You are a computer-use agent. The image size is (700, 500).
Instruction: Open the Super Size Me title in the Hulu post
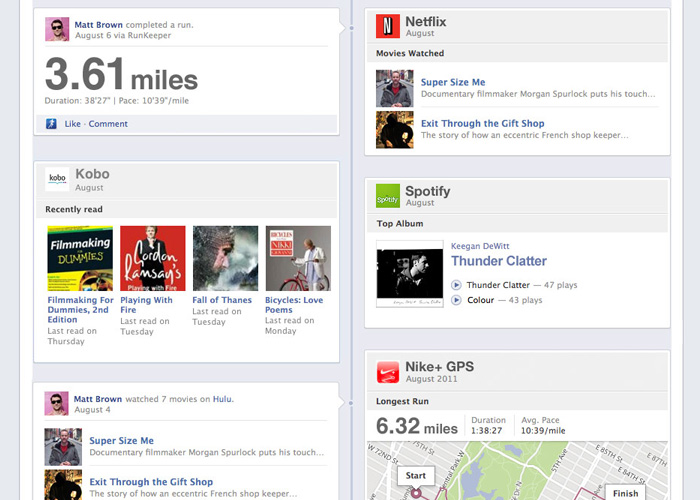click(121, 441)
